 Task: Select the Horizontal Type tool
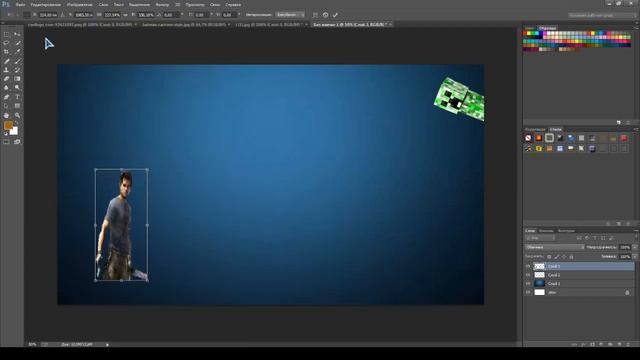(x=17, y=97)
